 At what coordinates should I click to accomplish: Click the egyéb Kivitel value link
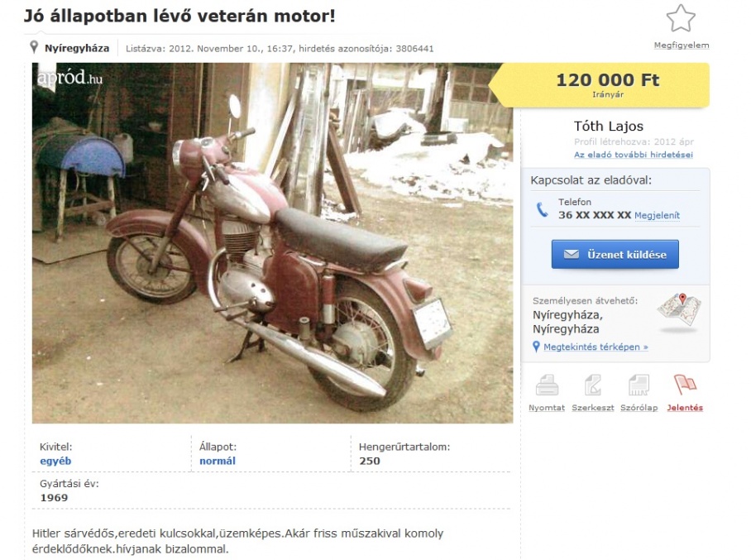[55, 461]
